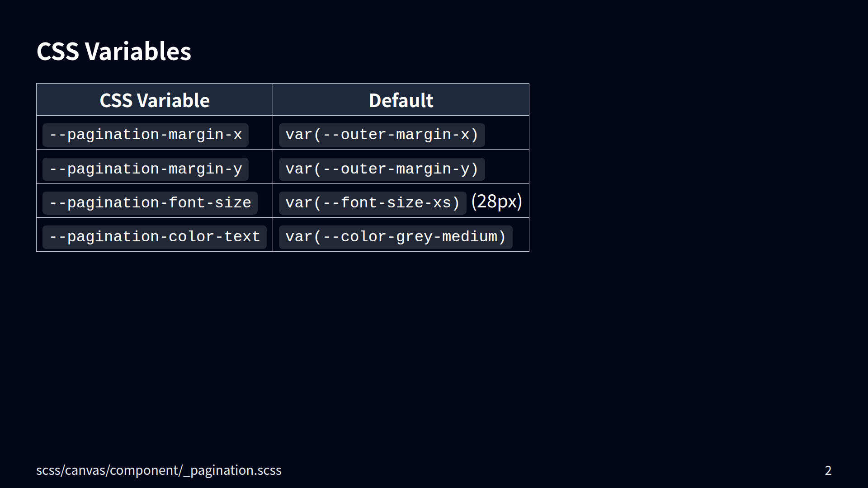Click the CSS Variable column header
Viewport: 868px width, 488px height.
[x=154, y=100]
